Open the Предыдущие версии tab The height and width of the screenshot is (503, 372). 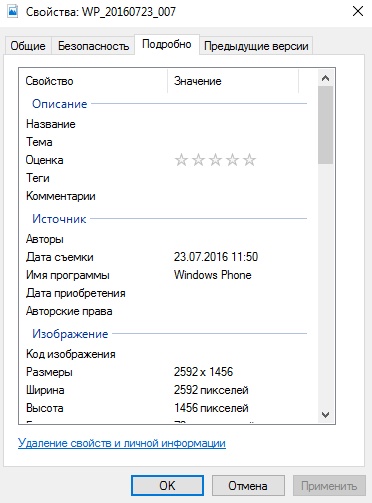coord(256,46)
